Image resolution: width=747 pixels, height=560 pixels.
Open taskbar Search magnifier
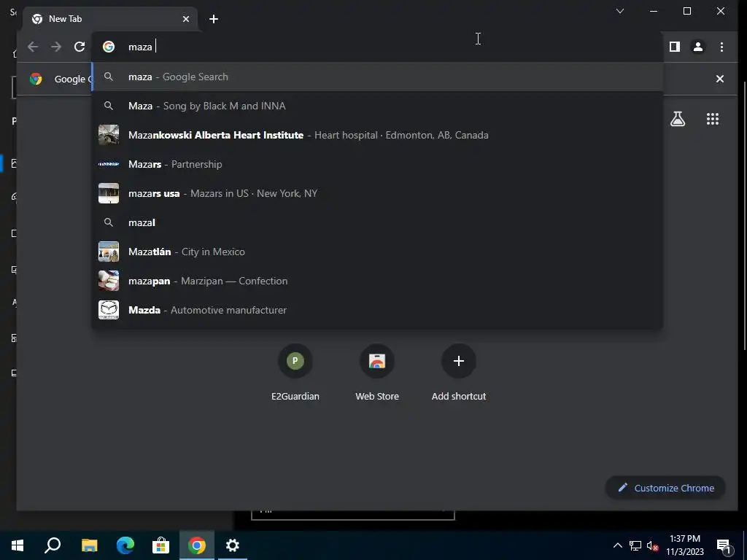[x=53, y=545]
